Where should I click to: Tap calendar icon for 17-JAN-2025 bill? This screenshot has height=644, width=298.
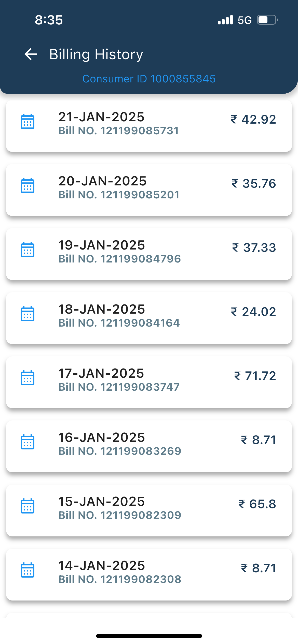coord(28,378)
